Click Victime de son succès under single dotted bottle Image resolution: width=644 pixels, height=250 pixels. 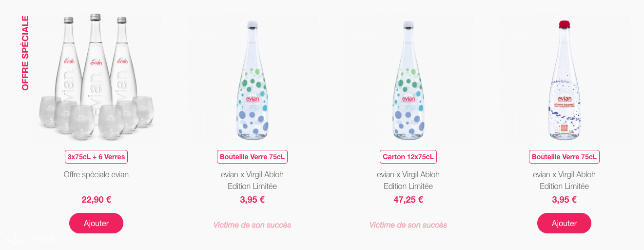[x=252, y=225]
